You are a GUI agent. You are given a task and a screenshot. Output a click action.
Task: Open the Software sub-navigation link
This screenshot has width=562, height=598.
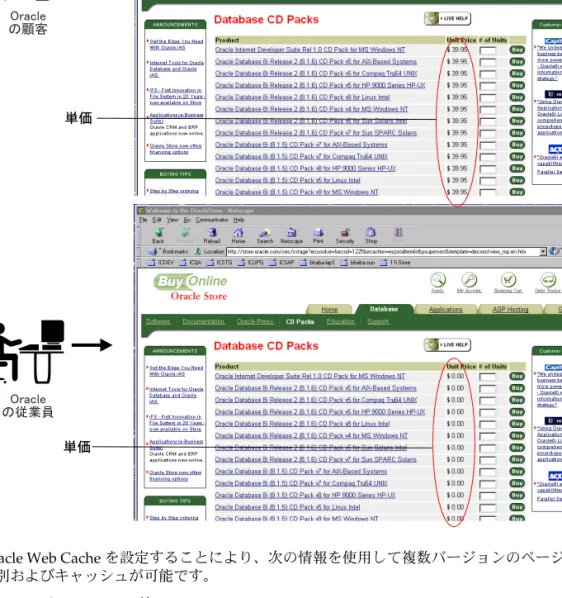(x=158, y=322)
